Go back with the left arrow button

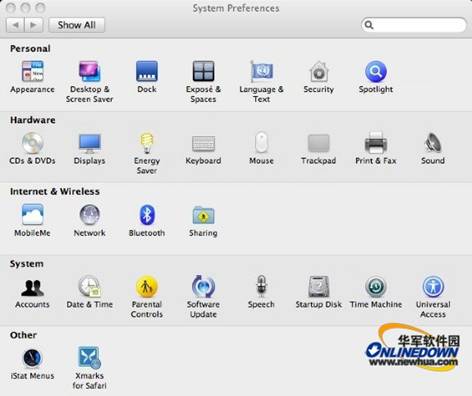[15, 25]
